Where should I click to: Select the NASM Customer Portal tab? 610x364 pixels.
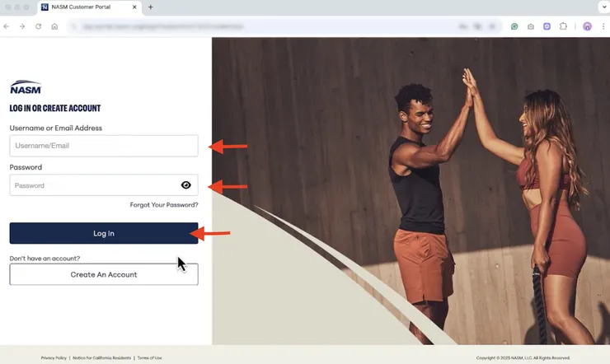(x=90, y=7)
